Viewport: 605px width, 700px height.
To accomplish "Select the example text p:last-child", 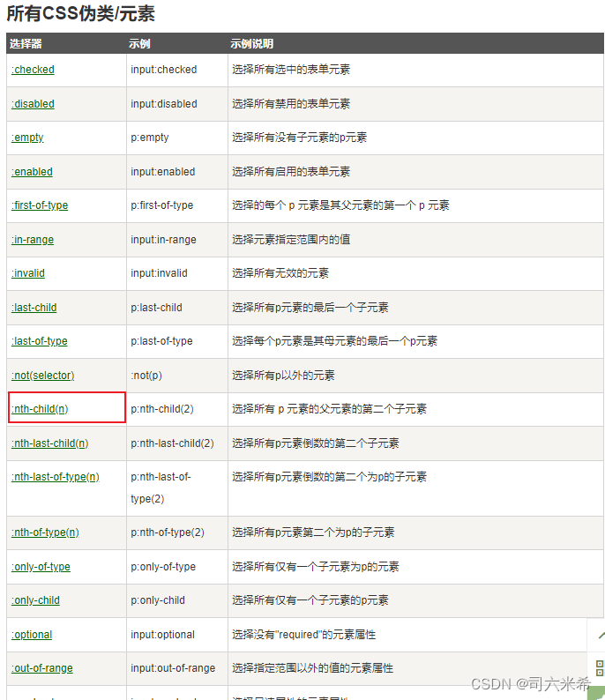I will tap(156, 308).
